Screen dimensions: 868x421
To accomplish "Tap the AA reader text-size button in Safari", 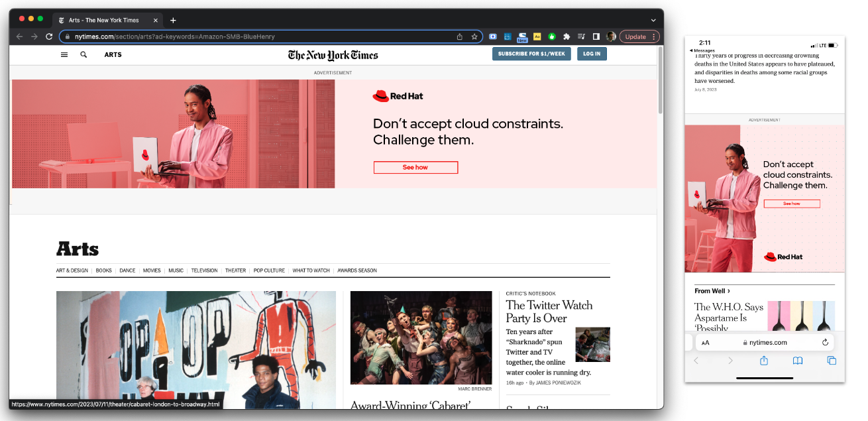I will [x=706, y=343].
